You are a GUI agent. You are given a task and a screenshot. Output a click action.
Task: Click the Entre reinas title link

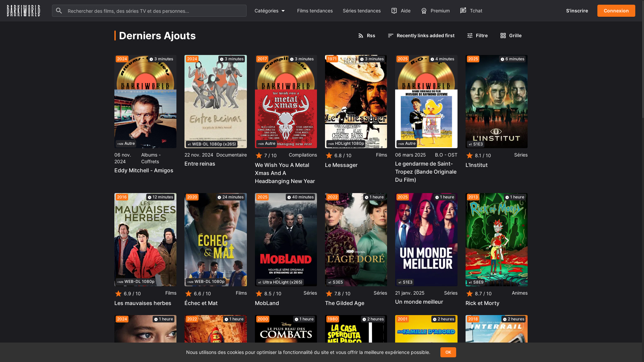(200, 164)
